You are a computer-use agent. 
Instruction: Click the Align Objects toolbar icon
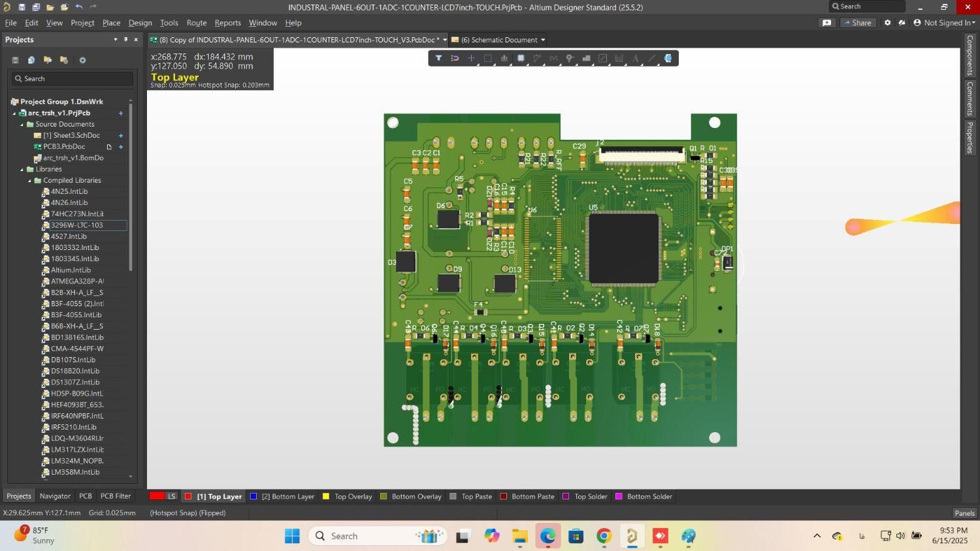[x=504, y=58]
